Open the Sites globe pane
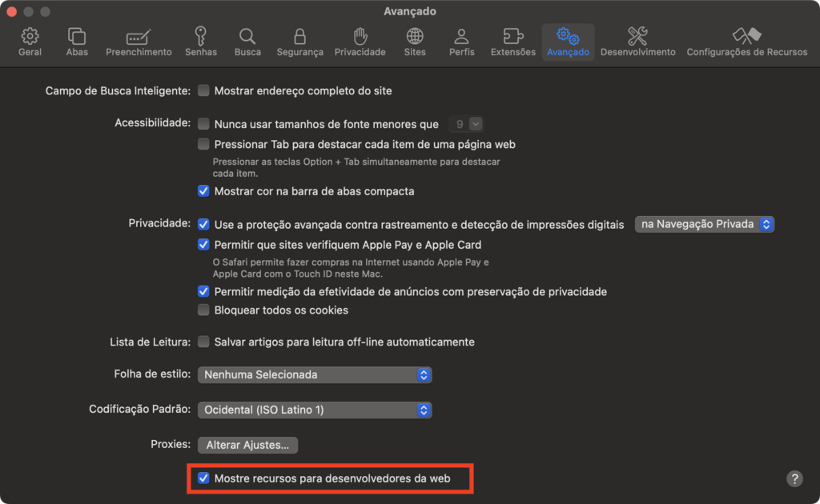The width and height of the screenshot is (820, 504). (x=415, y=42)
